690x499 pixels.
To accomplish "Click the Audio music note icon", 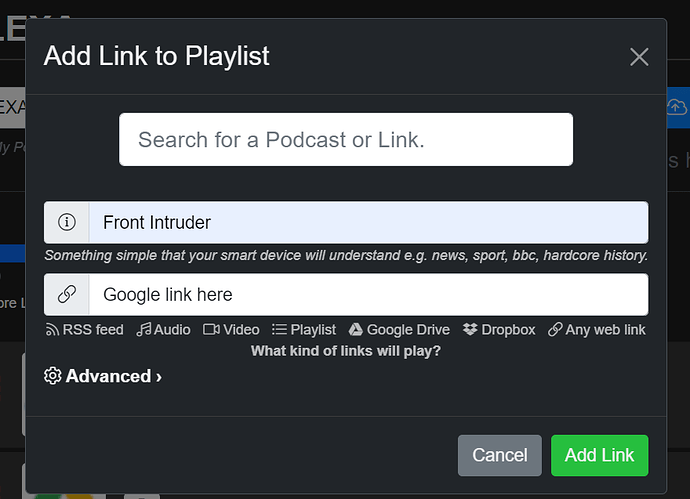I will click(144, 329).
